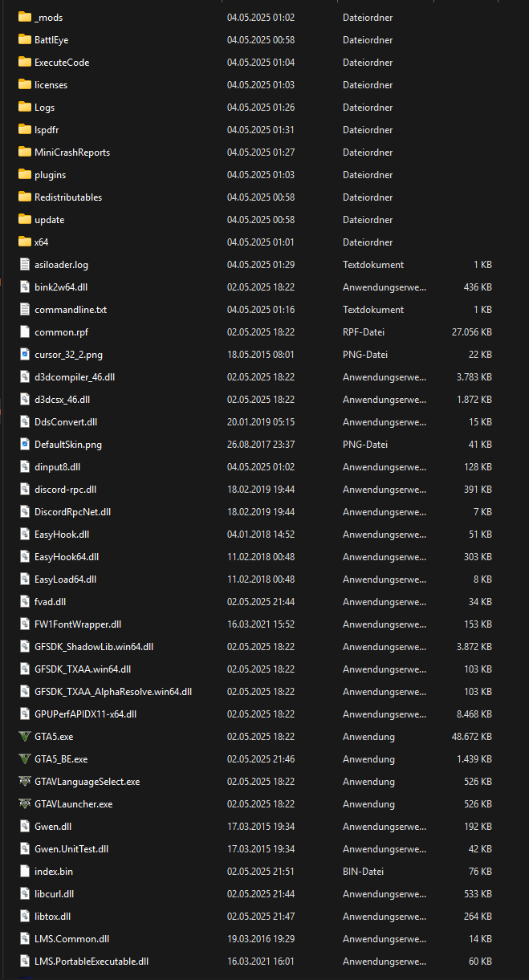Select file name LMS.PortableExecutable.dll

(92, 961)
